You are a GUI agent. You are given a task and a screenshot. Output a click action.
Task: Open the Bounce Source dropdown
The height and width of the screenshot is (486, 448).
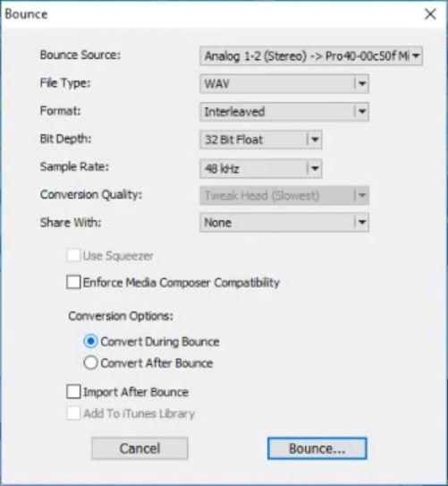tap(311, 55)
